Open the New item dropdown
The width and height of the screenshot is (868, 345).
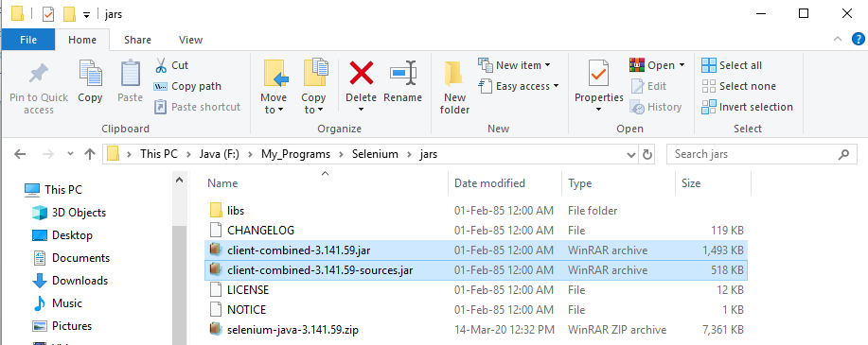pos(515,65)
